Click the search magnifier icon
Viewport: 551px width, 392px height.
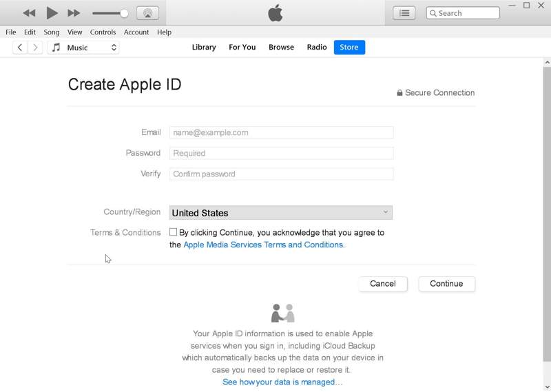(433, 13)
